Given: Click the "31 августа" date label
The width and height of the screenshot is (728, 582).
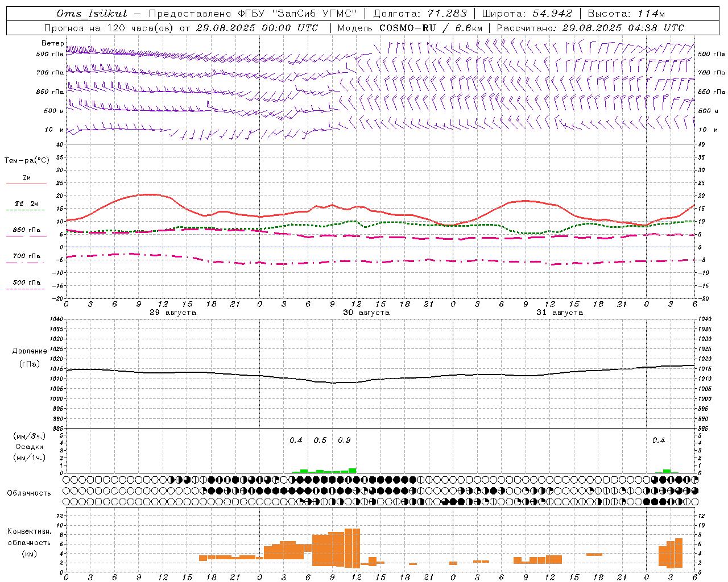Looking at the screenshot, I should click(x=560, y=313).
